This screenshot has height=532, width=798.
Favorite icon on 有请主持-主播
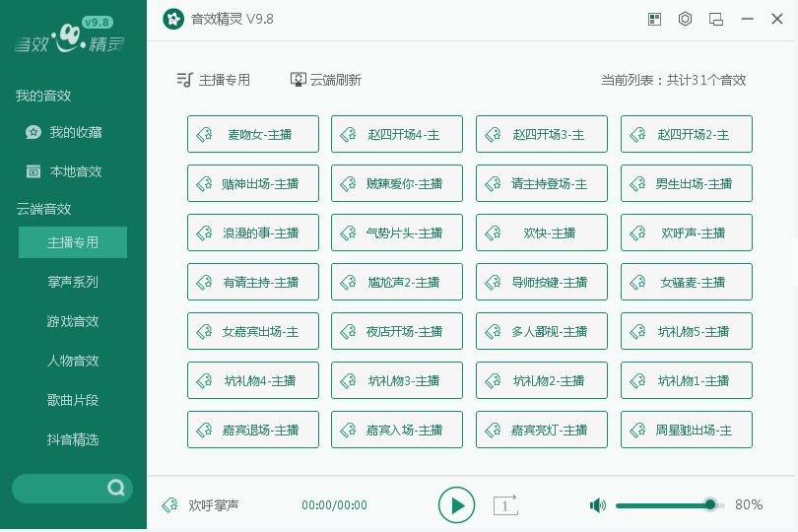click(x=204, y=282)
